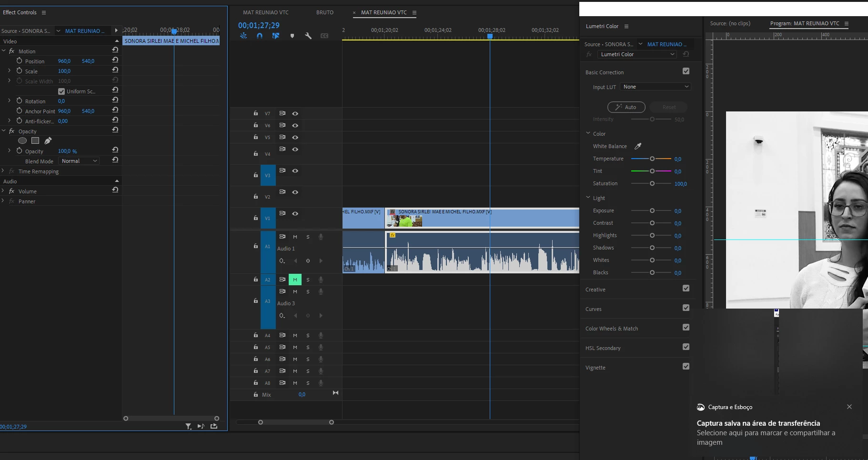Toggle the Vignette section checkbox
The width and height of the screenshot is (868, 460).
(x=686, y=366)
